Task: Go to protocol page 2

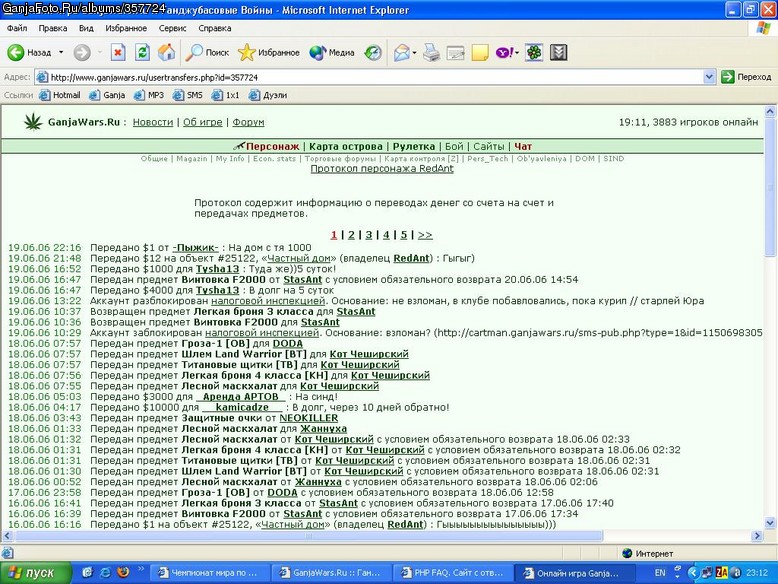Action: pos(351,235)
